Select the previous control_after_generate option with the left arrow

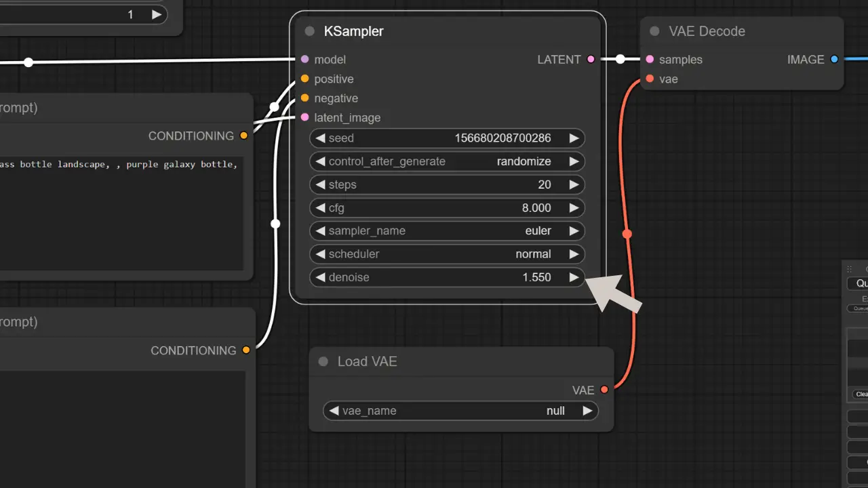(x=320, y=161)
